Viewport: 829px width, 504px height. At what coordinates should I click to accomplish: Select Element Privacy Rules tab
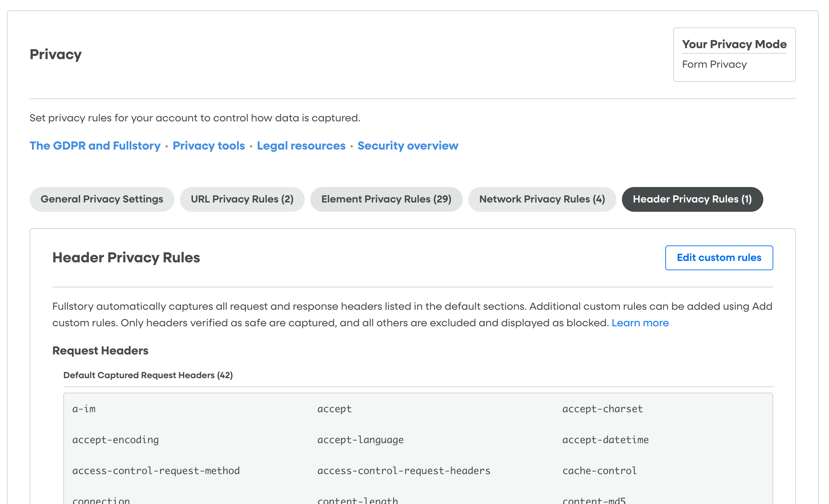[386, 199]
